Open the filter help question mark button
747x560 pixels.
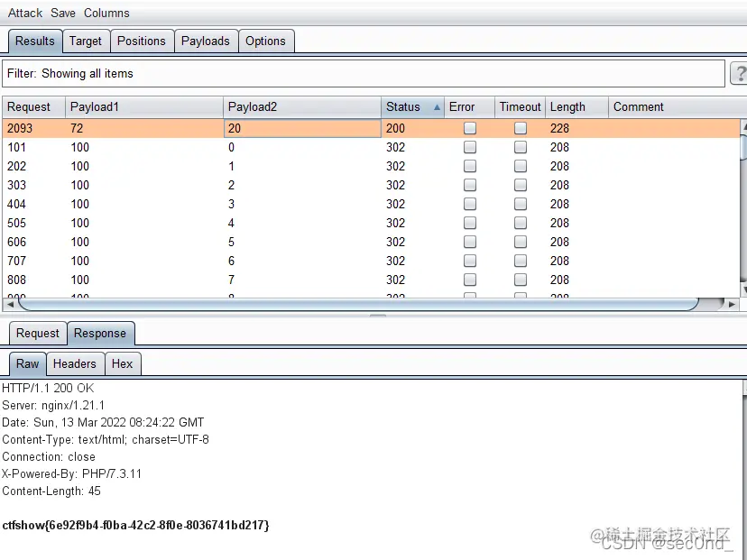[x=739, y=73]
